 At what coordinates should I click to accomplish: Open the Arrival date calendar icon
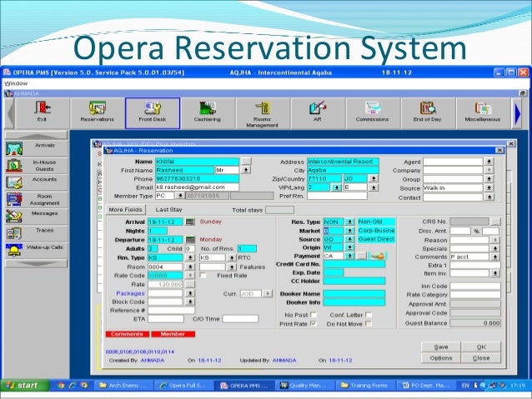pyautogui.click(x=190, y=222)
